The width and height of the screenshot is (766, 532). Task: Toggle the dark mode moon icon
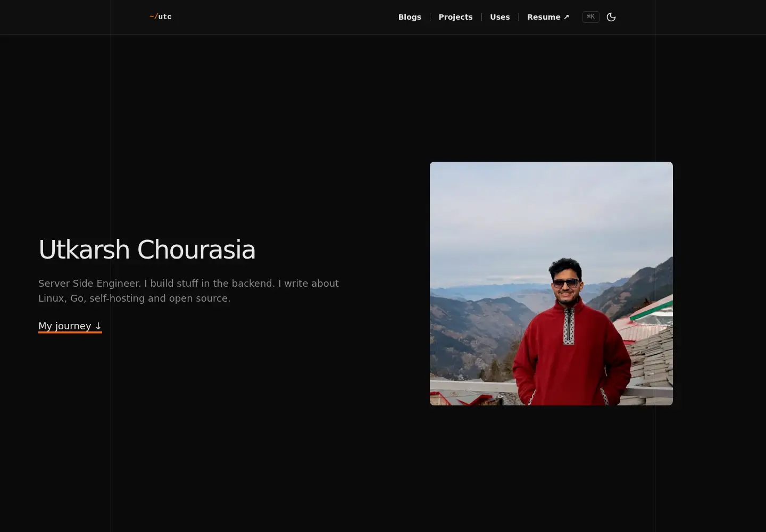pyautogui.click(x=611, y=17)
